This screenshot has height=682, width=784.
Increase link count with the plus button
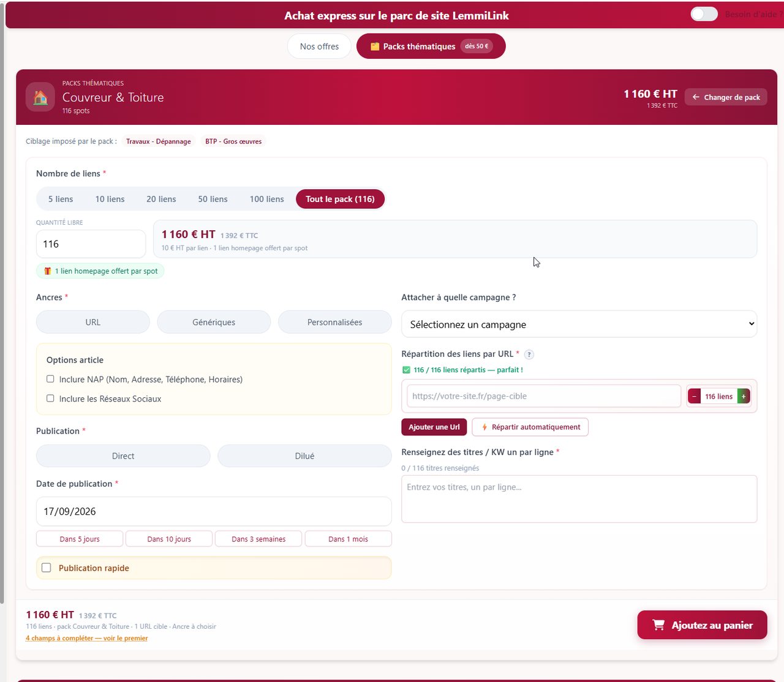coord(744,397)
